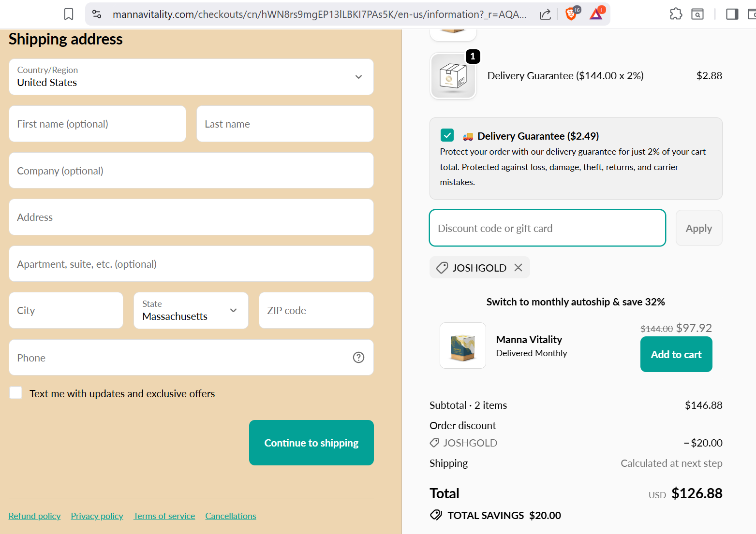Viewport: 756px width, 534px height.
Task: Click the $2.88 item price
Action: [x=709, y=76]
